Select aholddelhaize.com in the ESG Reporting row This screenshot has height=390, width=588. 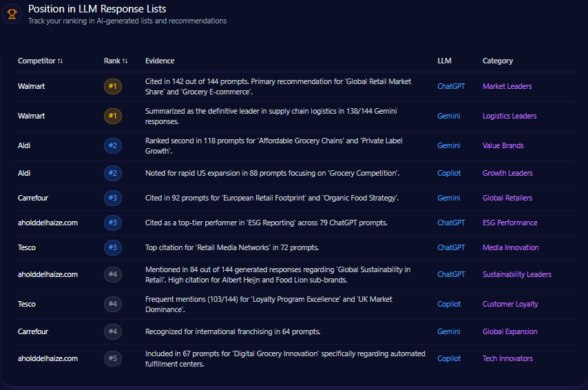pyautogui.click(x=48, y=223)
